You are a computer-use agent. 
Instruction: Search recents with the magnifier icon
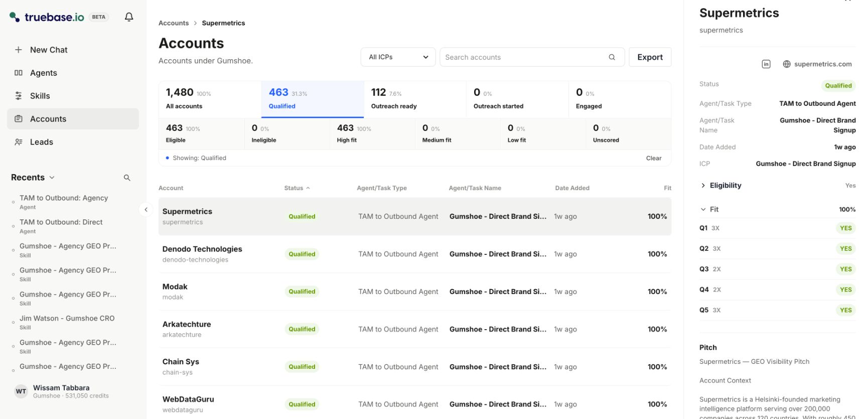point(127,178)
